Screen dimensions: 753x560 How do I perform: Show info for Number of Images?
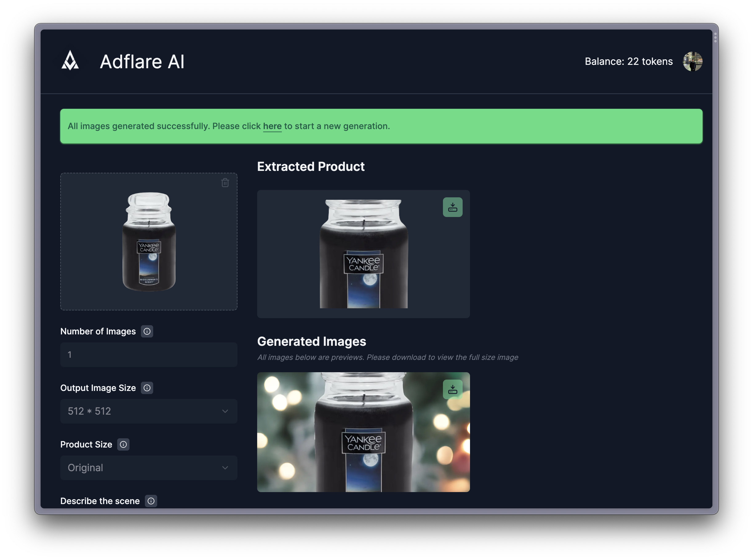[x=147, y=331]
